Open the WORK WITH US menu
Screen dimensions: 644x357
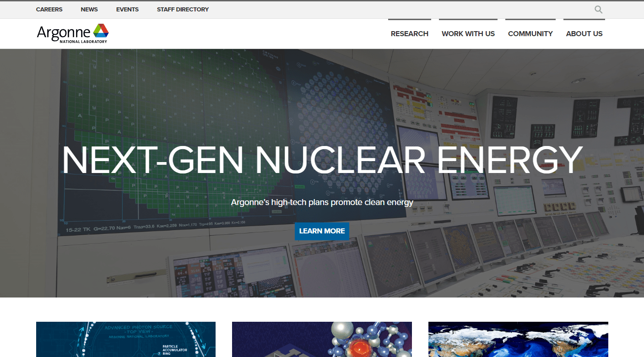coord(468,33)
